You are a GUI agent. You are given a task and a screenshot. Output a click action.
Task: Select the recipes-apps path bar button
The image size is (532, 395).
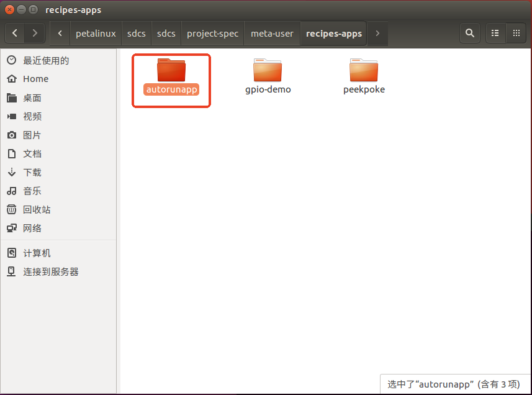[334, 34]
